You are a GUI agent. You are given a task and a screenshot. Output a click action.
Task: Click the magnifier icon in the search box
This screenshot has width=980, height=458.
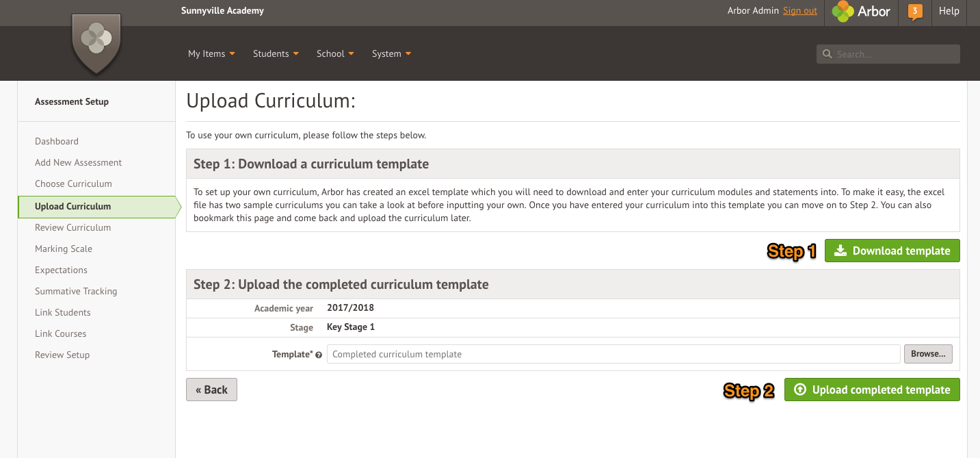coord(827,54)
